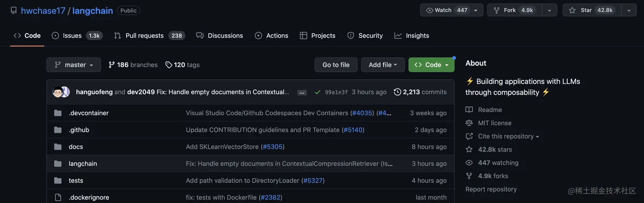
Task: Expand the Add file dropdown
Action: (383, 65)
